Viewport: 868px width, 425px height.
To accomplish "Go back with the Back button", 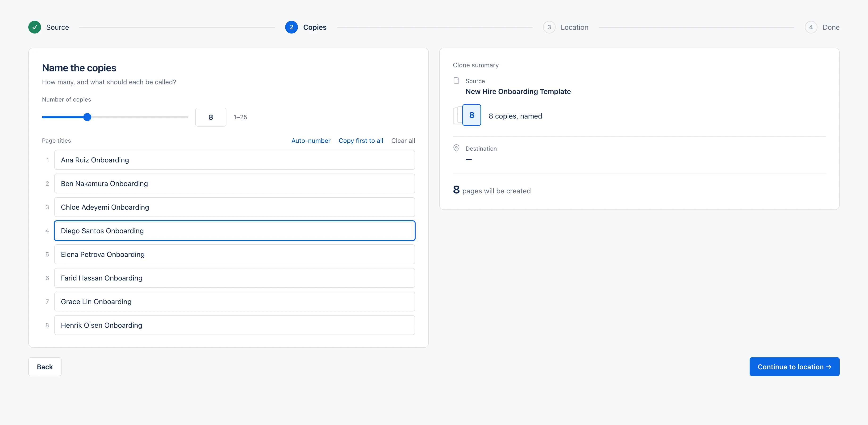I will coord(45,367).
